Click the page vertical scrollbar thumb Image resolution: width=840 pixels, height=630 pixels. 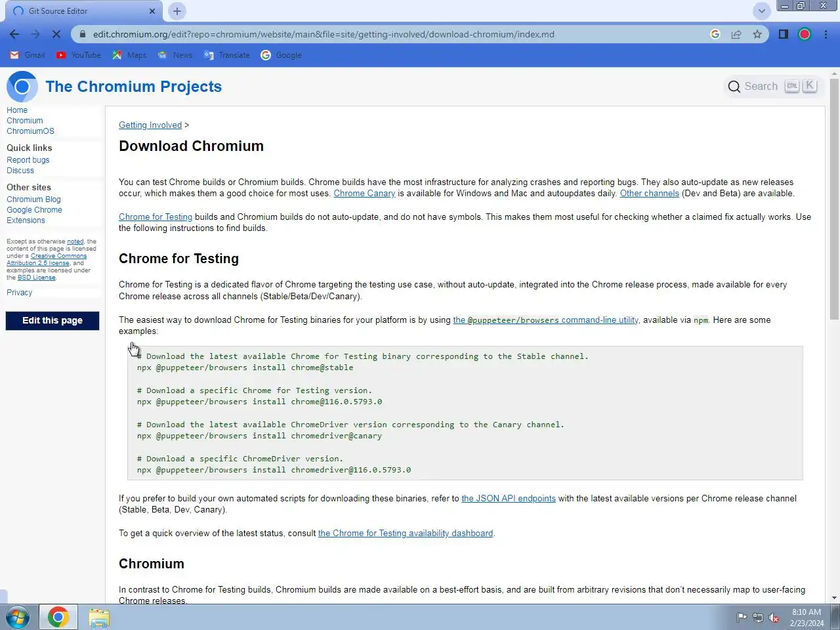click(834, 200)
